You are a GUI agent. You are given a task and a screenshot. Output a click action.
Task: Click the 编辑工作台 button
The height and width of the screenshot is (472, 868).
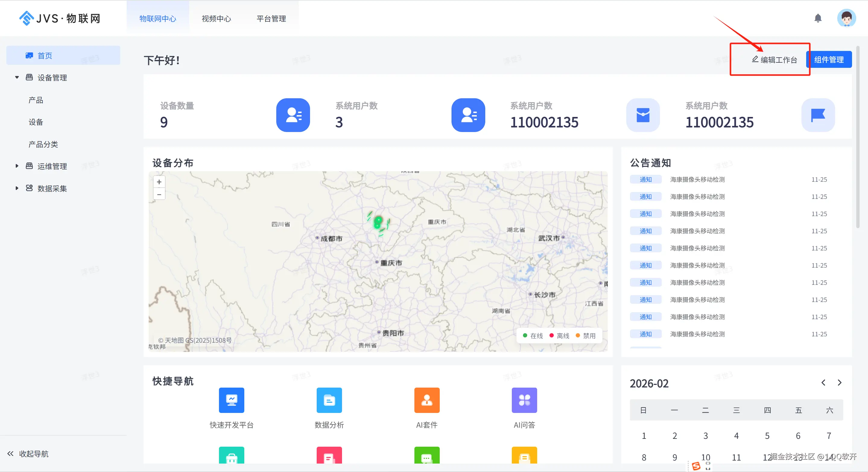tap(774, 60)
